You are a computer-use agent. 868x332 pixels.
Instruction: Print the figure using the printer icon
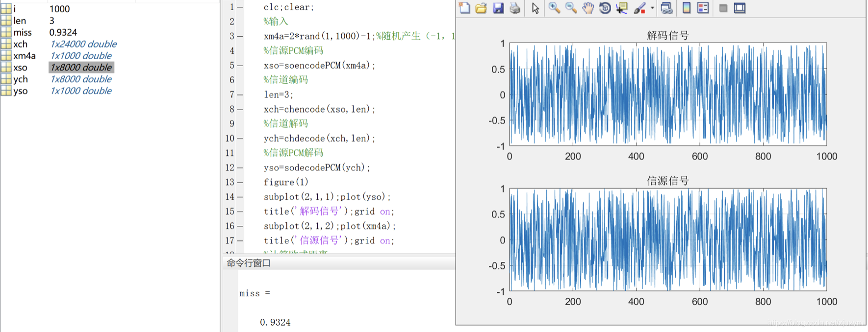click(515, 8)
